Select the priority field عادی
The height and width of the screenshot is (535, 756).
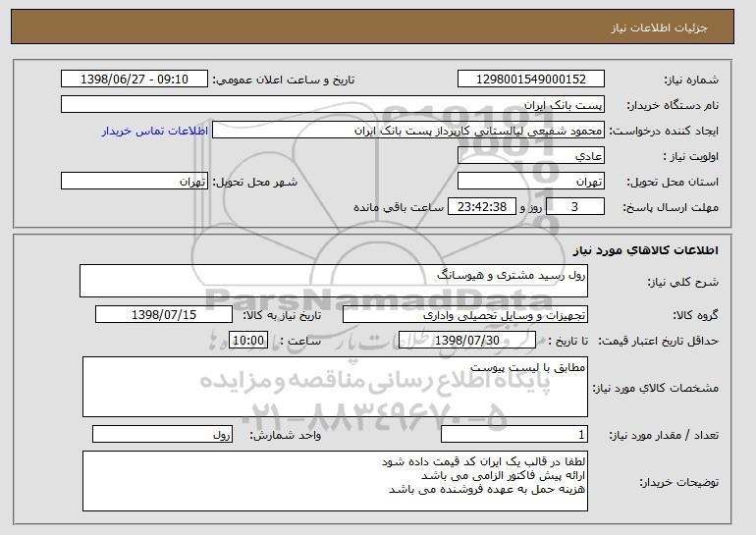pyautogui.click(x=531, y=156)
